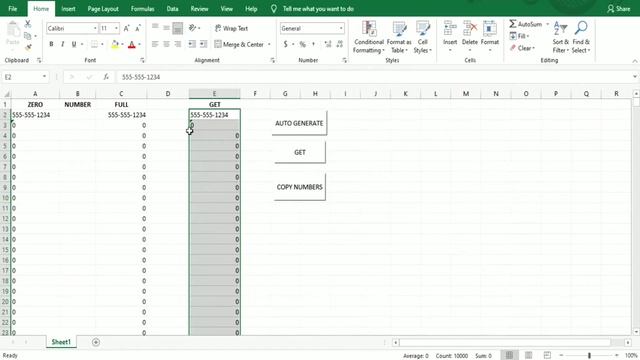Select the Format Painter brush
This screenshot has height=360, width=640.
tap(28, 48)
